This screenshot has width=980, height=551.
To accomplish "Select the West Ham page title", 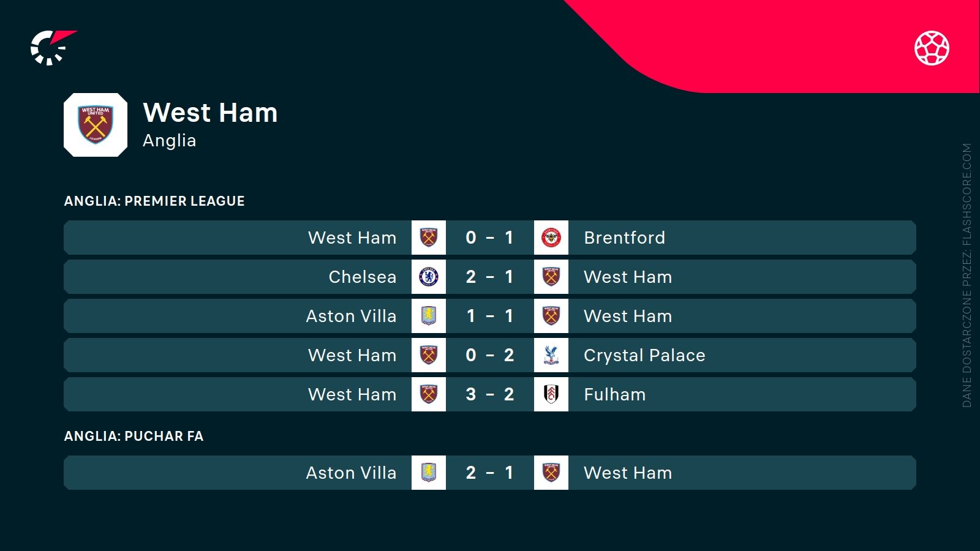I will [210, 113].
